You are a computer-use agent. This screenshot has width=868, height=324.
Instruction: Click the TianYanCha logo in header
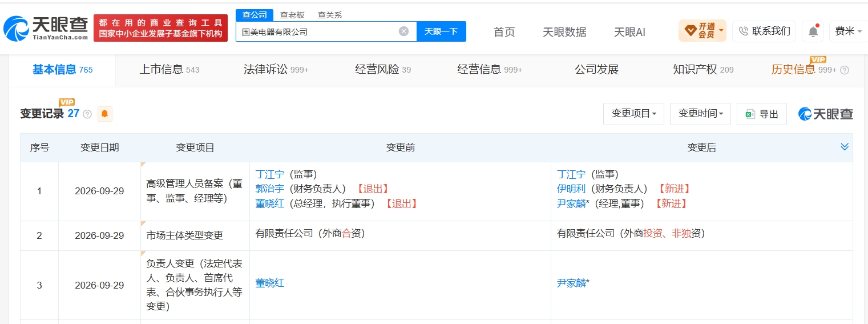tap(45, 27)
